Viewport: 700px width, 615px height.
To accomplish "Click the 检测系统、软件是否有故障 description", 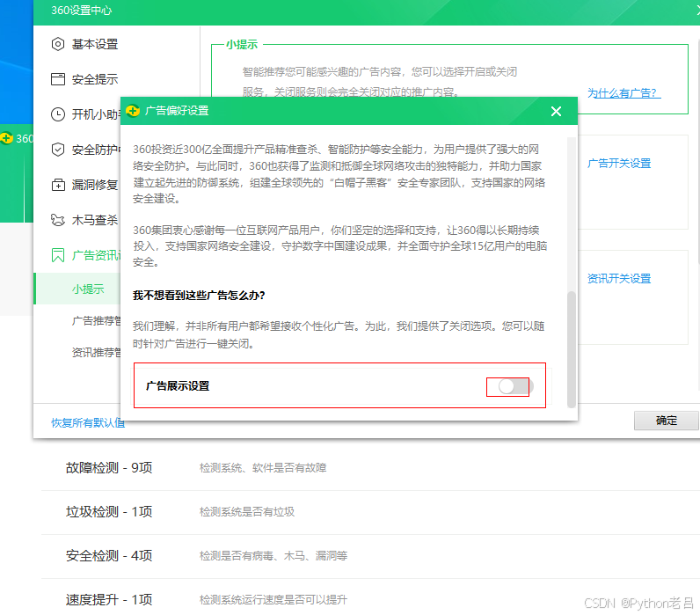I will click(262, 467).
